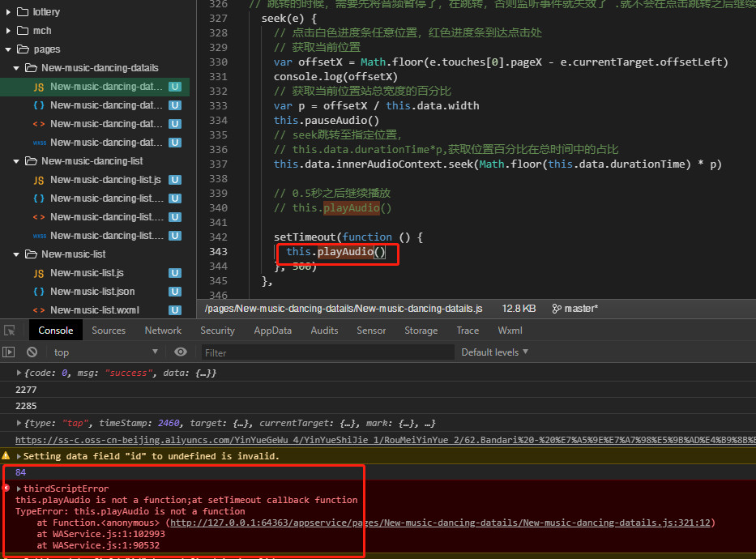Open the aliyuncs audio URL link

click(385, 440)
